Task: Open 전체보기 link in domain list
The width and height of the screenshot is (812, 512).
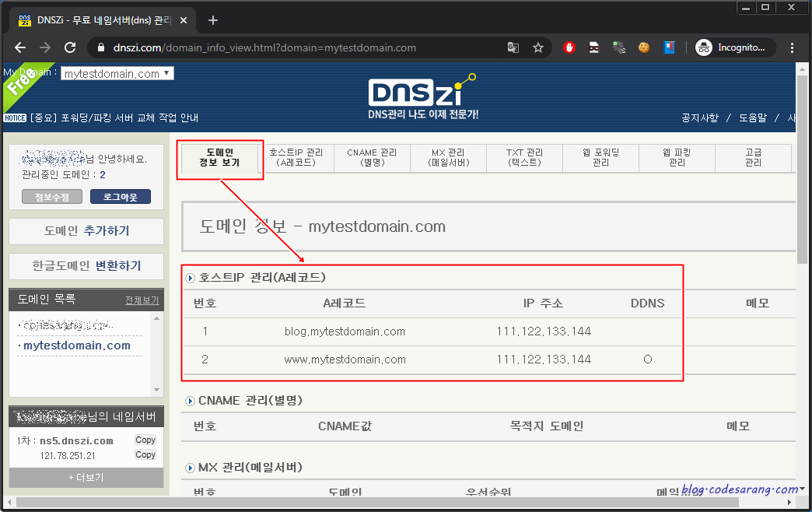Action: click(142, 300)
